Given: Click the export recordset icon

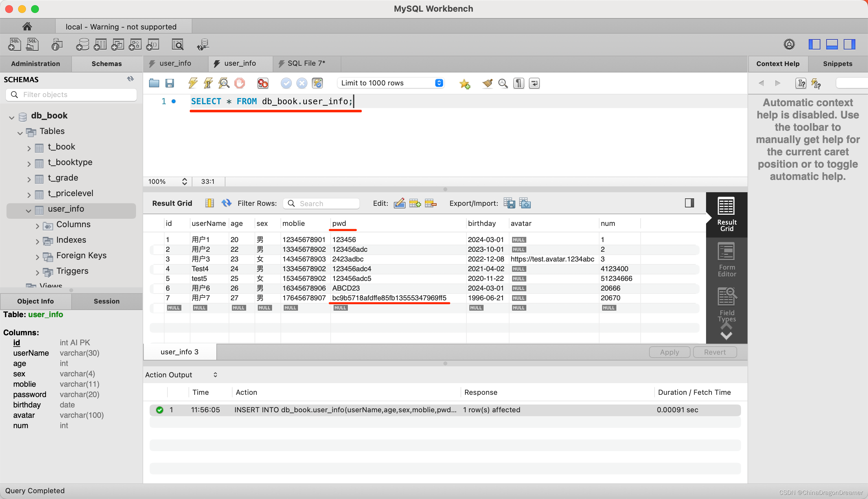Looking at the screenshot, I should 509,203.
